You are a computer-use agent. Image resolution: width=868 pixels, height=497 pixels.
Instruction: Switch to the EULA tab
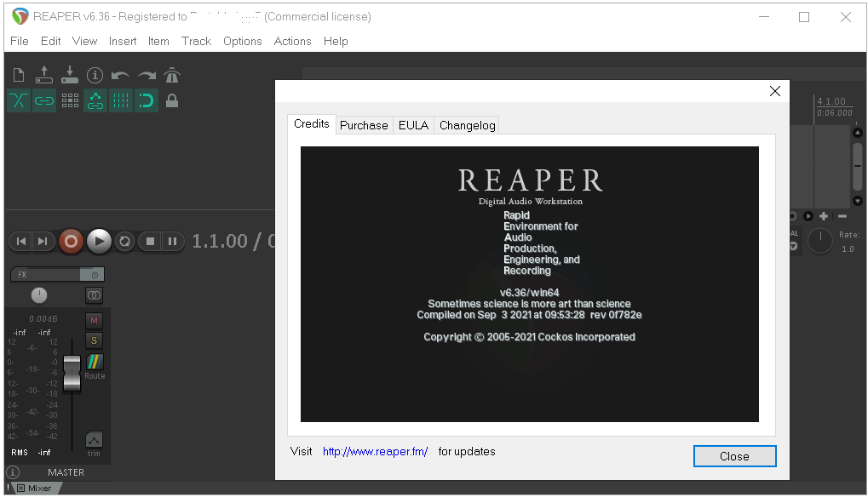(x=413, y=125)
